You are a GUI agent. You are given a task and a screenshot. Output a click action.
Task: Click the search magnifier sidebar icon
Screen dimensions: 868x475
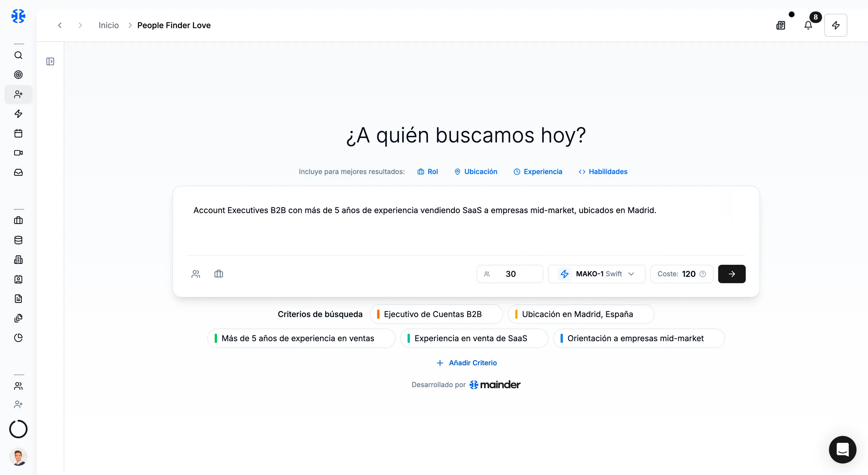tap(18, 55)
